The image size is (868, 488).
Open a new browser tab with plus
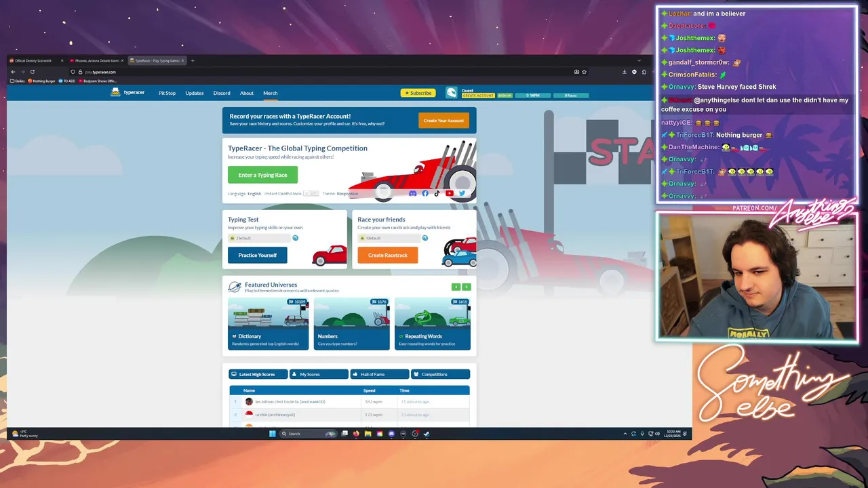tap(193, 60)
